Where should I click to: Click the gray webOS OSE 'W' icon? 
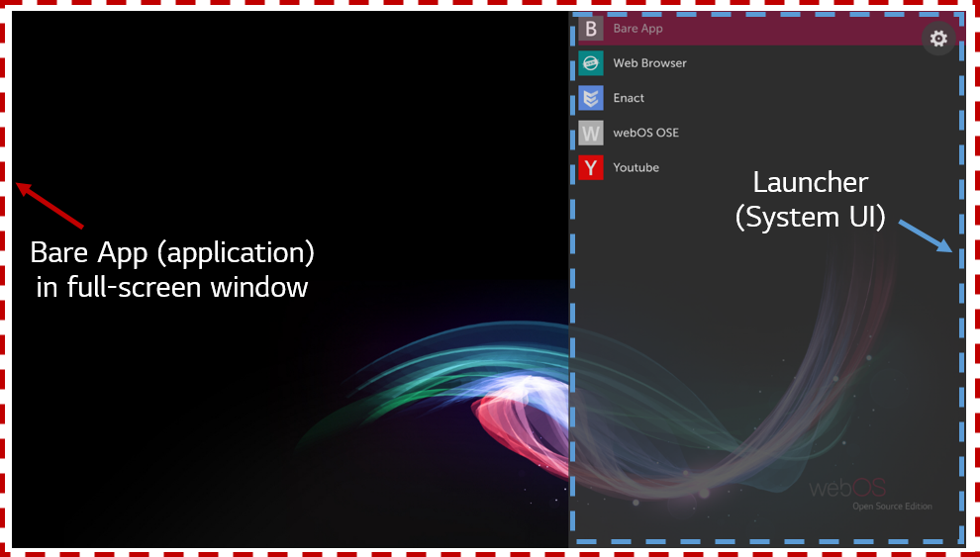click(591, 133)
